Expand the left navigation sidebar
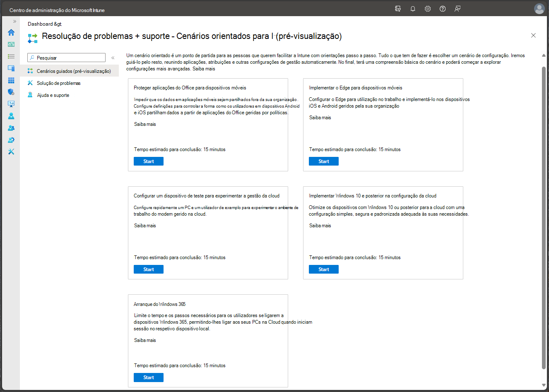The image size is (549, 392). coord(14,21)
